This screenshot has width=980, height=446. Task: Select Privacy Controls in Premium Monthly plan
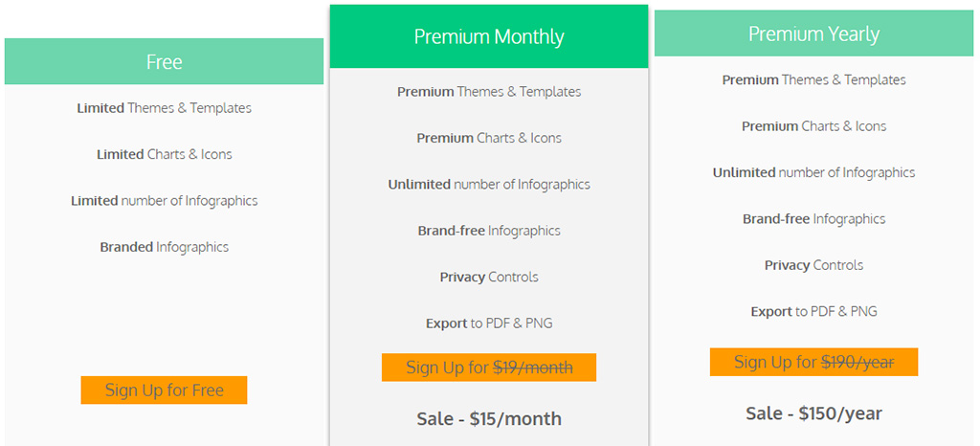coord(489,278)
